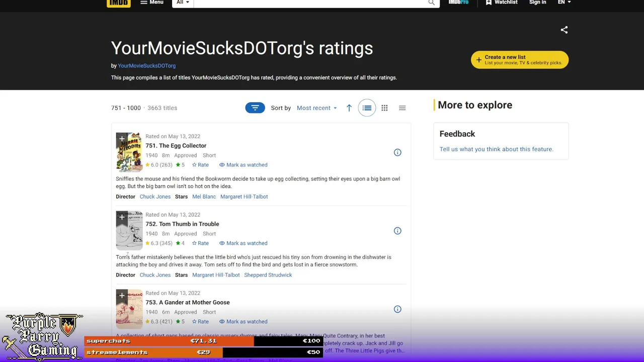The image size is (644, 362).
Task: Rate Tom Thumb in Trouble
Action: tap(200, 243)
